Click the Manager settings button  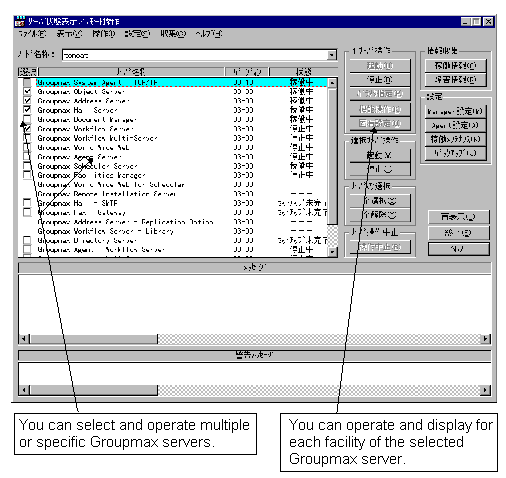pos(455,111)
